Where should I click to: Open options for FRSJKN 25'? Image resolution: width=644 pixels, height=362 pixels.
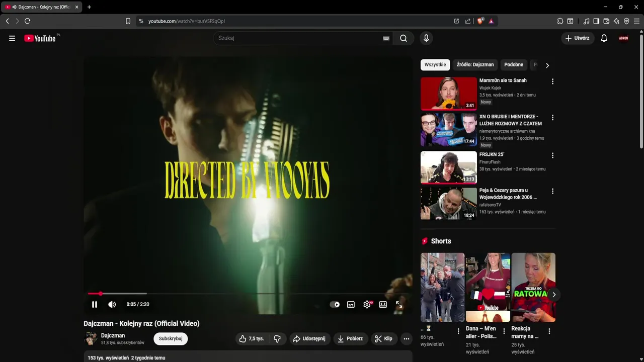coord(552,156)
